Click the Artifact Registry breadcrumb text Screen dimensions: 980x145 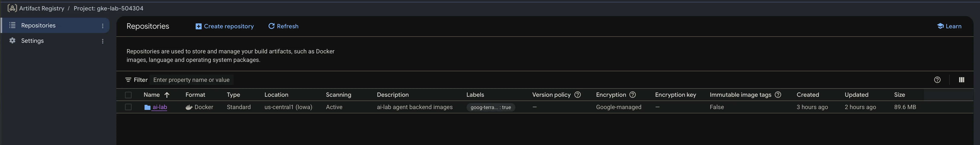[42, 8]
